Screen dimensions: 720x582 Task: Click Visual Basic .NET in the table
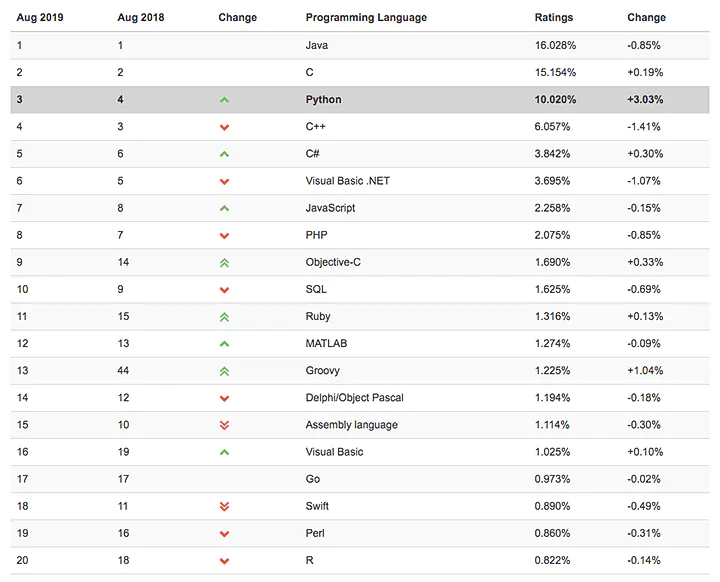tap(351, 181)
